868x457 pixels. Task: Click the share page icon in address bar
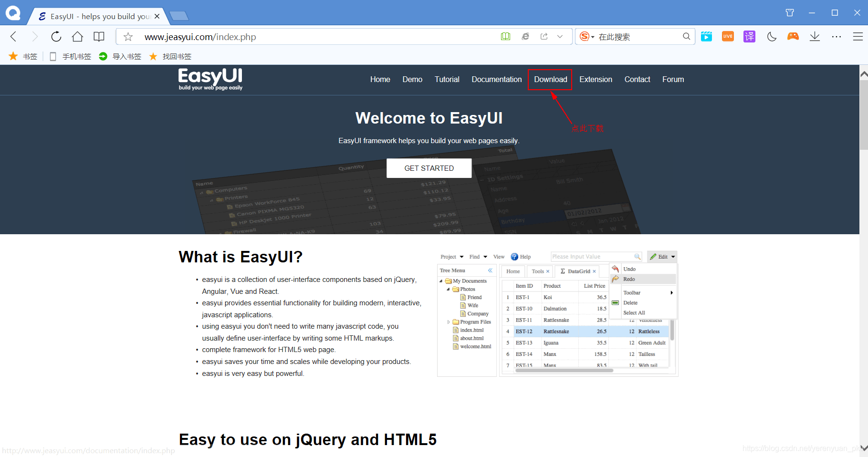click(x=544, y=36)
